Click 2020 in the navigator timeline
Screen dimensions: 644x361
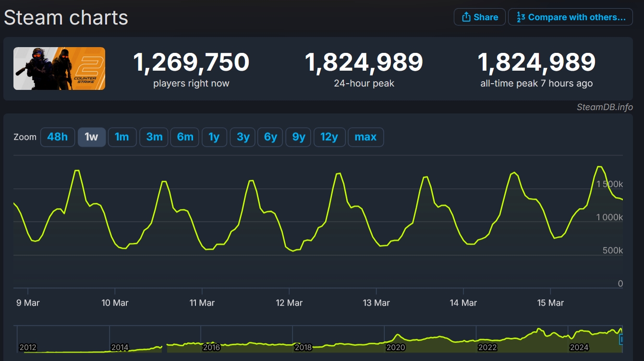(x=395, y=348)
